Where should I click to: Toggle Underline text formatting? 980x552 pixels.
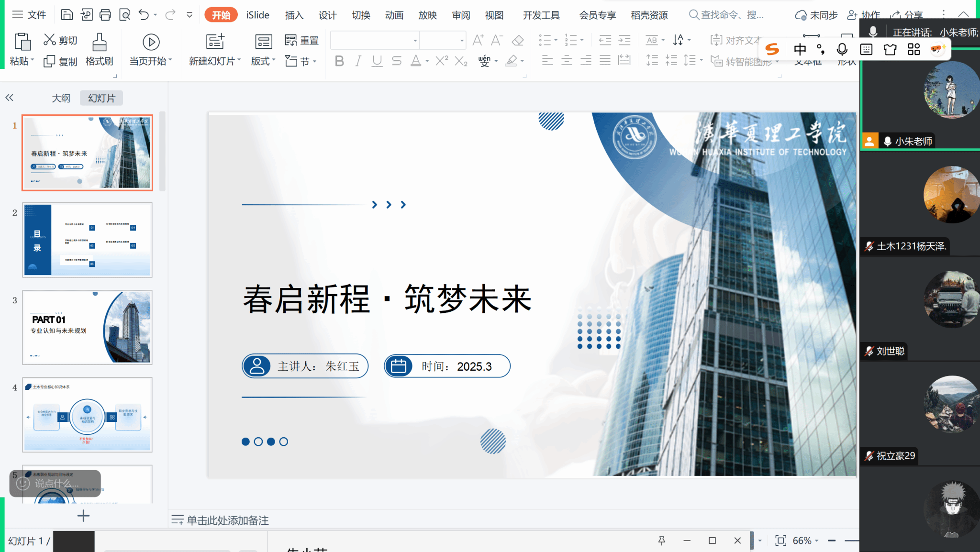[377, 61]
